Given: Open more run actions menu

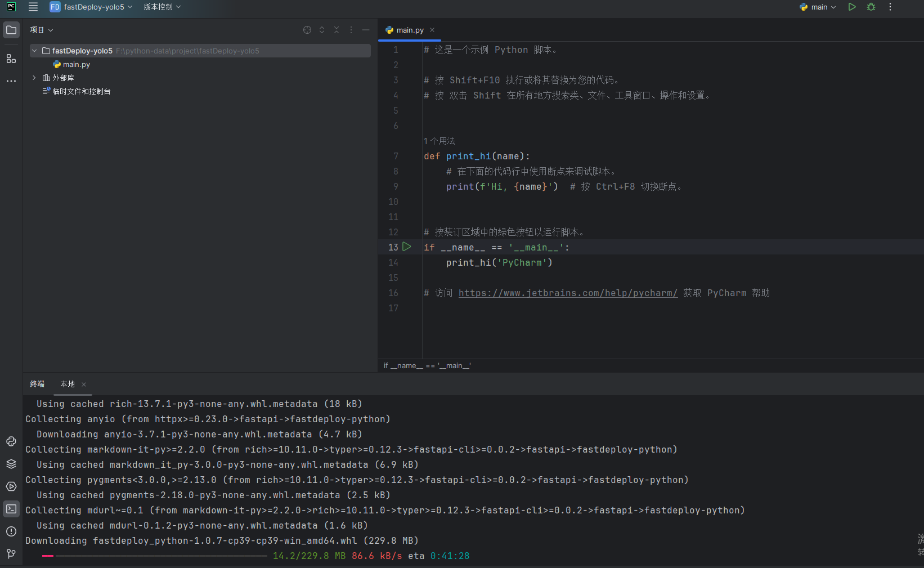Looking at the screenshot, I should (x=890, y=7).
